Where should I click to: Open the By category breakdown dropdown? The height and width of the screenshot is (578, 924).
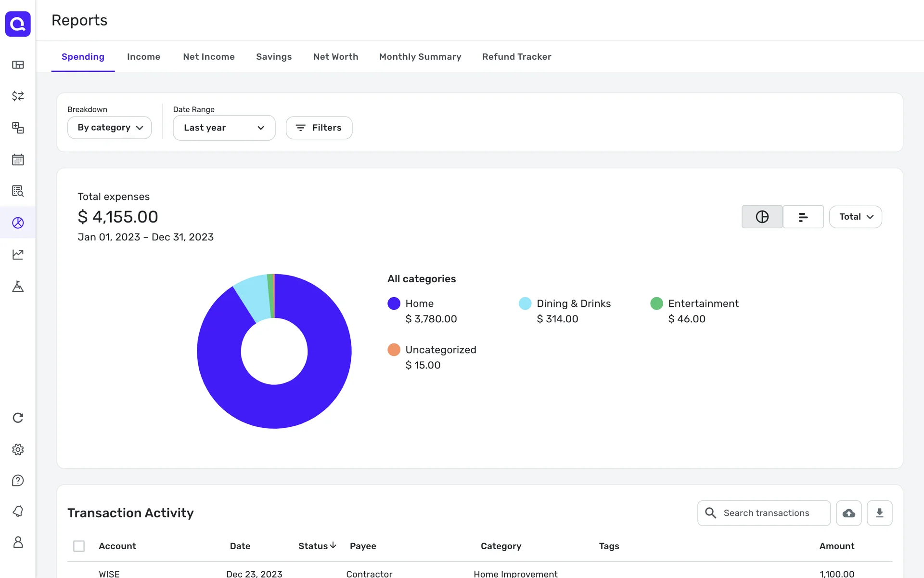pos(110,128)
